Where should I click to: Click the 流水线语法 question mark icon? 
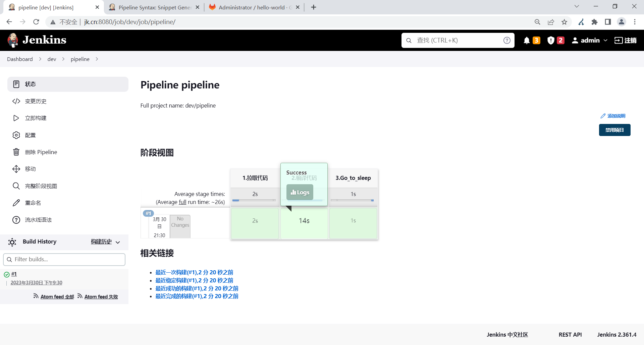(16, 220)
